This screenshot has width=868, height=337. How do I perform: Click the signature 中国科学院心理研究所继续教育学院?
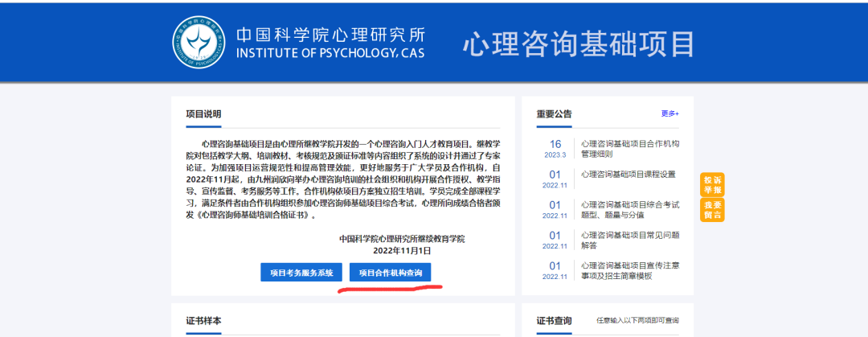pos(402,240)
